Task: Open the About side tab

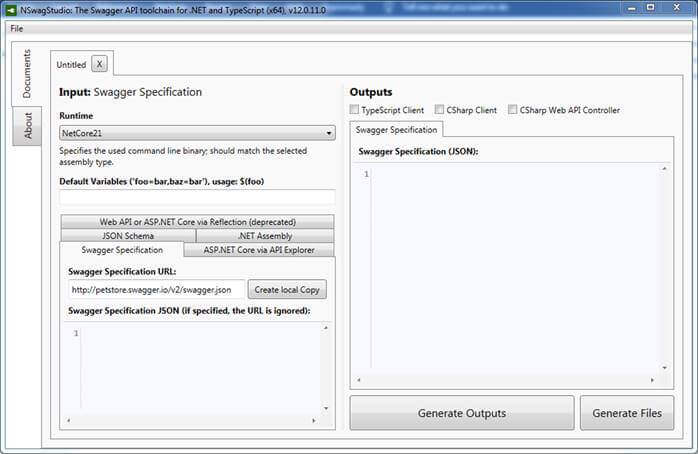Action: (28, 126)
